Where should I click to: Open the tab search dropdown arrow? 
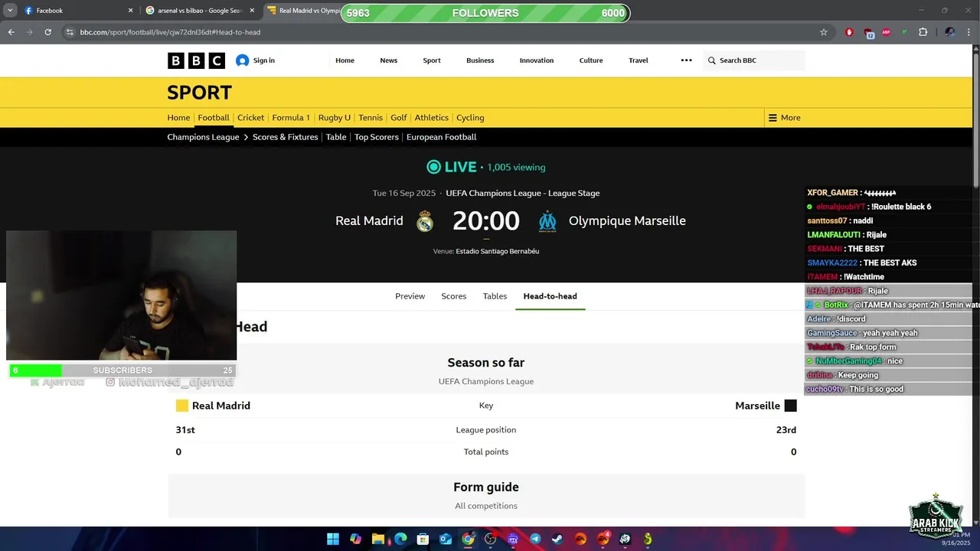click(11, 11)
